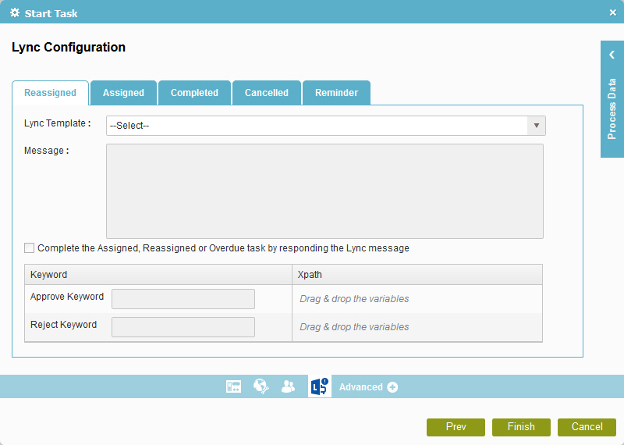Image resolution: width=624 pixels, height=445 pixels.
Task: Click inside the Message text area
Action: click(325, 191)
